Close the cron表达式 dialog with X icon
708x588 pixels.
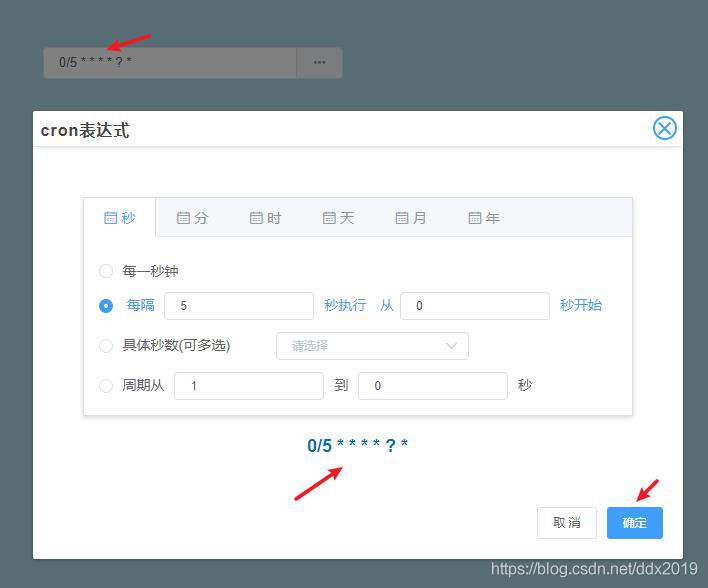click(664, 128)
